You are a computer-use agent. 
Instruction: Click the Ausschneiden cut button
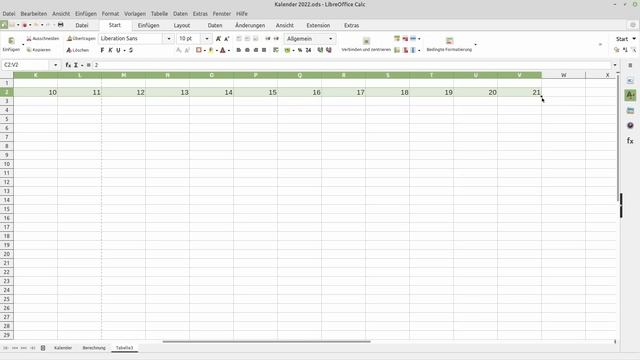[x=43, y=38]
